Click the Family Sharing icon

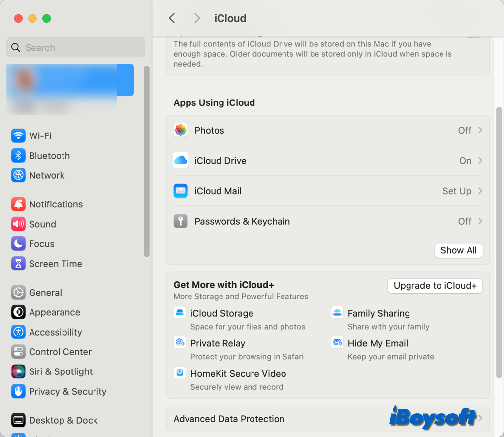[337, 312]
